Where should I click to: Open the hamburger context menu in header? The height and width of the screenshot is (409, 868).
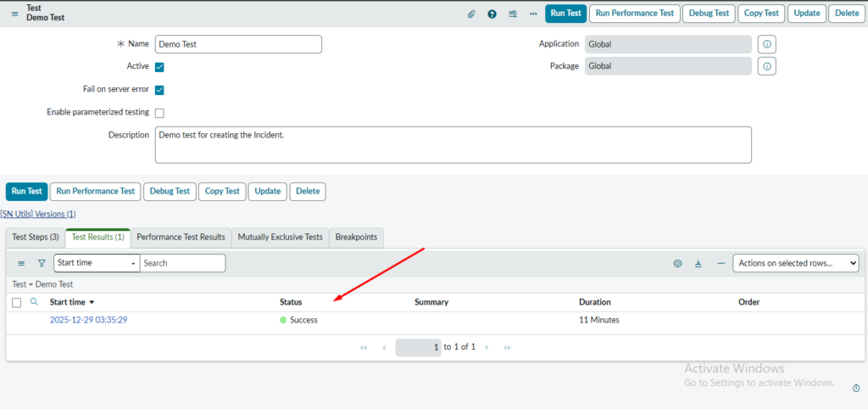[x=14, y=14]
